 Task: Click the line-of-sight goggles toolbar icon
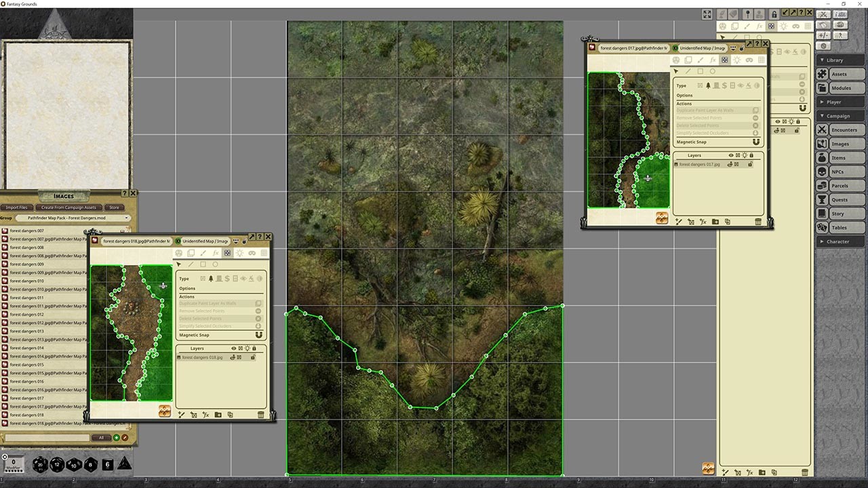pyautogui.click(x=252, y=253)
